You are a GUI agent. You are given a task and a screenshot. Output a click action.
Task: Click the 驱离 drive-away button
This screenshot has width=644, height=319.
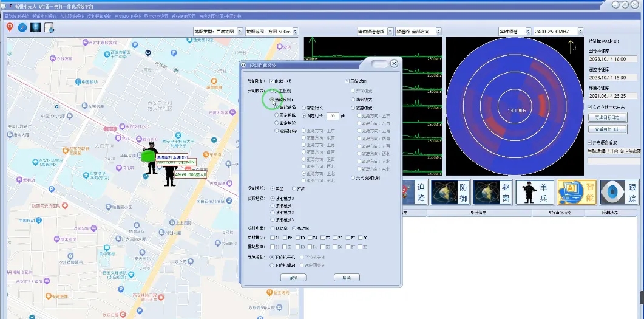[492, 193]
